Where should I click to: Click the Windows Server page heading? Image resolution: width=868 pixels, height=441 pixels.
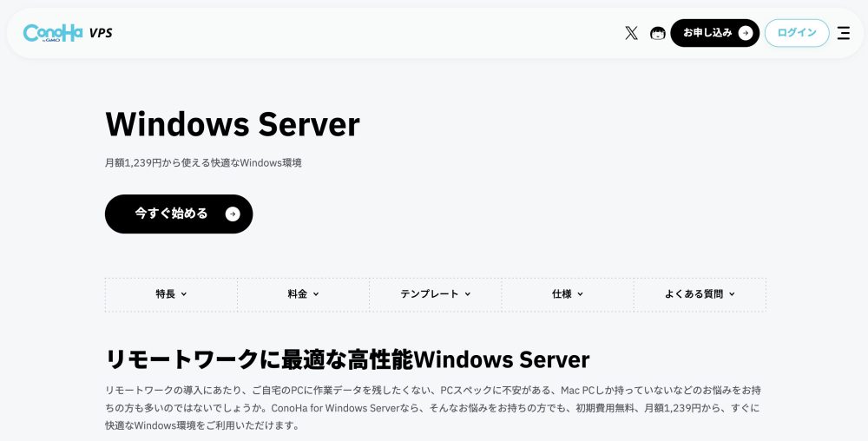233,124
